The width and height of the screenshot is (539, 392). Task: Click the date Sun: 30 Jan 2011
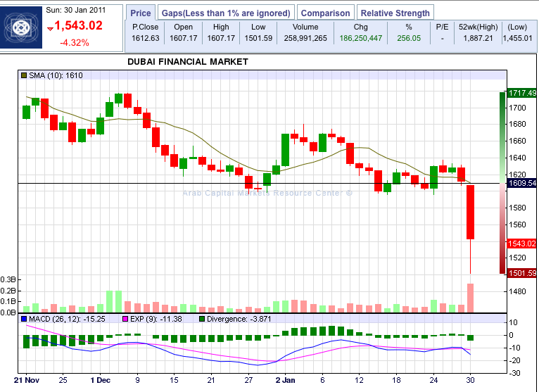tap(75, 10)
